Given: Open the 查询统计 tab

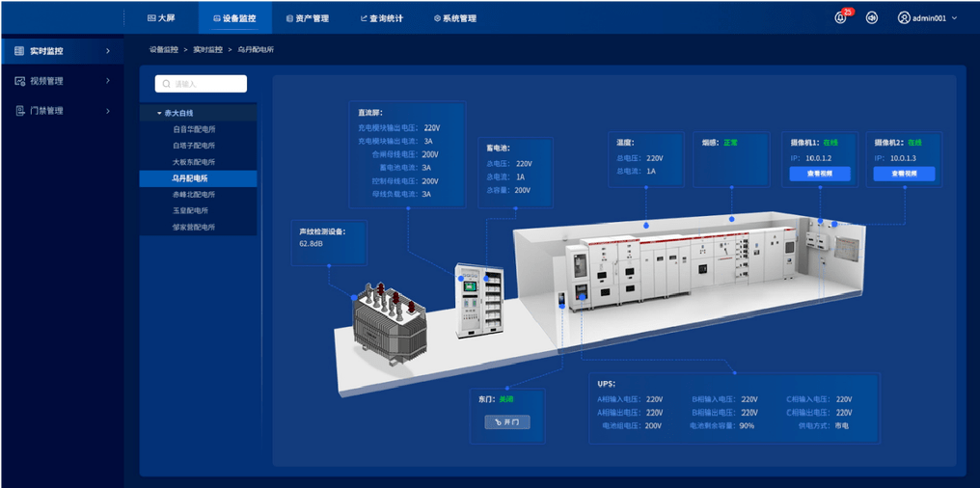Looking at the screenshot, I should pyautogui.click(x=382, y=18).
